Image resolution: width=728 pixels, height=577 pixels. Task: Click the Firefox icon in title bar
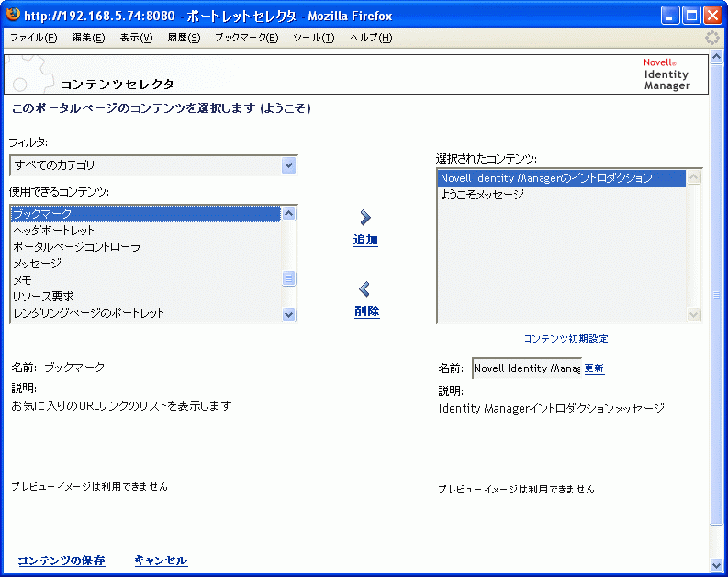click(x=13, y=14)
